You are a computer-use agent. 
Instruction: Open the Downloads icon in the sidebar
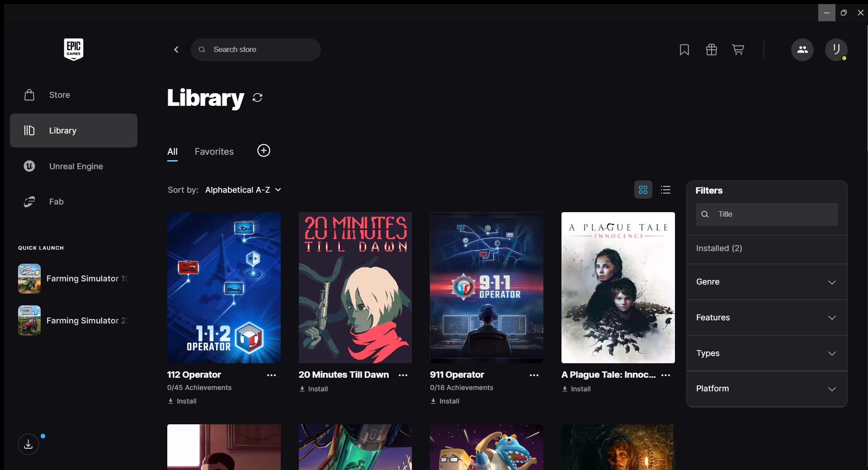click(x=28, y=444)
